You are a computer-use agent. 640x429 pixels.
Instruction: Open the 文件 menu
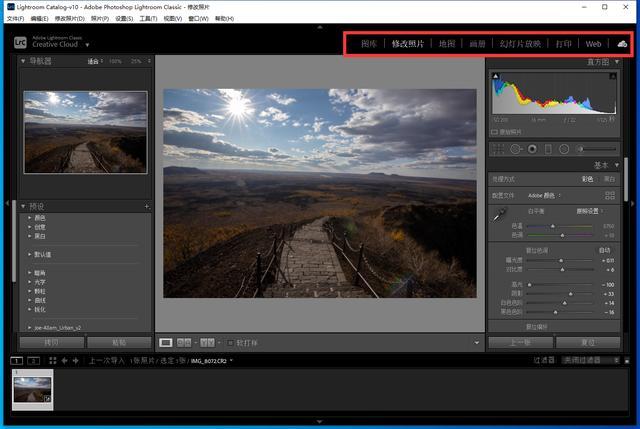[14, 18]
